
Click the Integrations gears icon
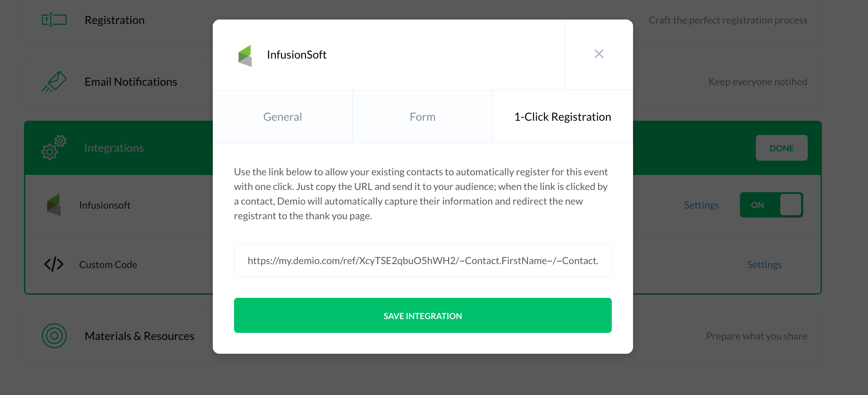pos(54,148)
